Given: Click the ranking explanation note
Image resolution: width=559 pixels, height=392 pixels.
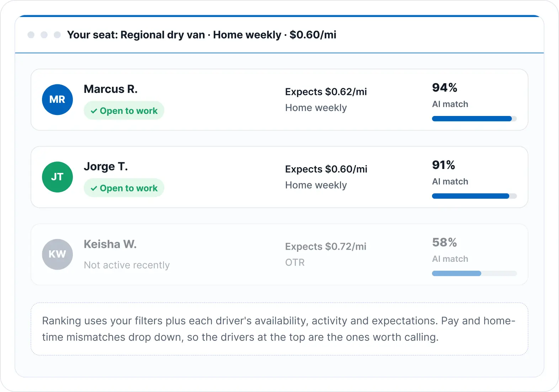Looking at the screenshot, I should tap(279, 329).
